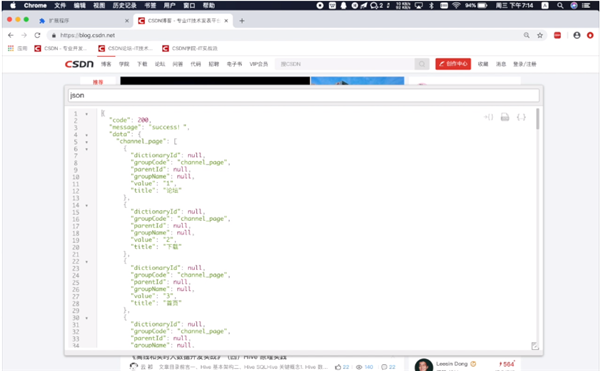
Task: Open 登录/注册 link in CSDN header
Action: 525,64
